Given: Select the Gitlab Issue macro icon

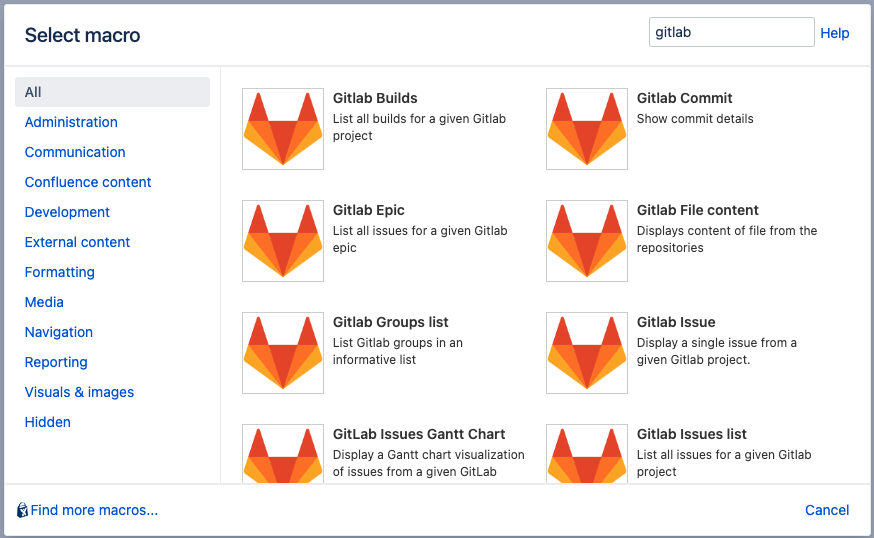Looking at the screenshot, I should pos(587,353).
